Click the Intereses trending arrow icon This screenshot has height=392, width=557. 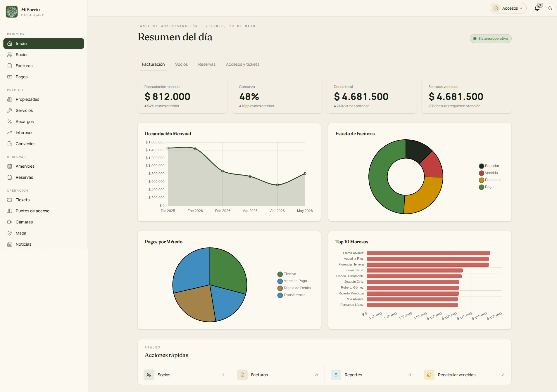[10, 133]
